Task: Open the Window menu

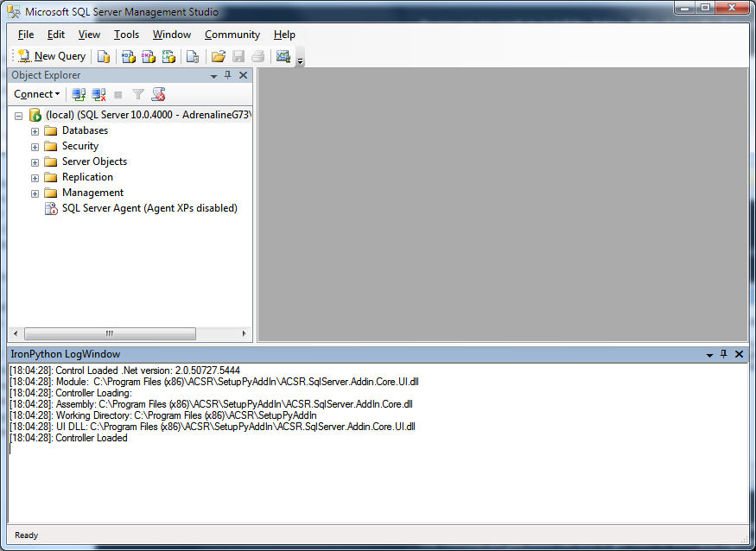Action: [x=172, y=35]
